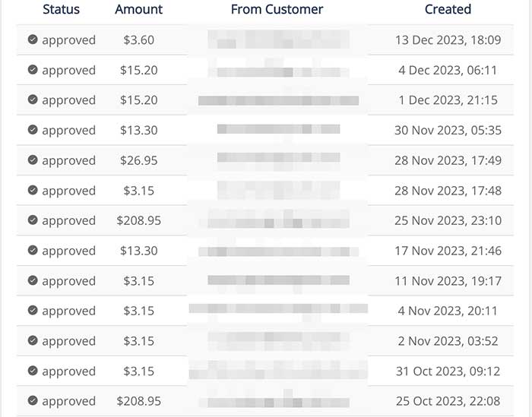This screenshot has width=532, height=417.
Task: Click approved checkmark icon for 13 Dec row
Action: click(33, 39)
